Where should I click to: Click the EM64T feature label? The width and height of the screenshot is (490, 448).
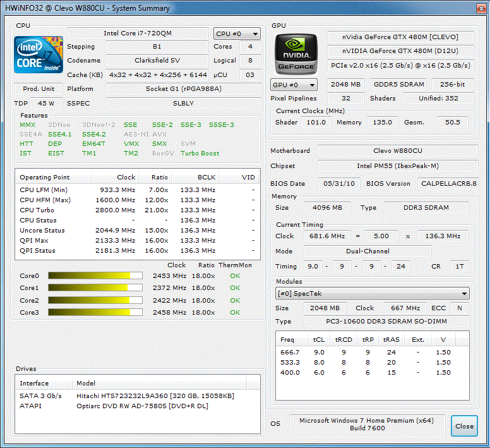(x=93, y=144)
